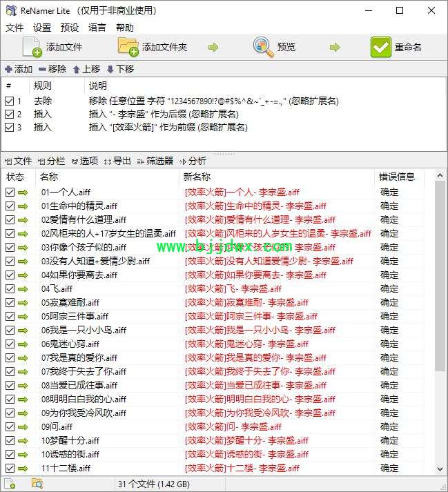448x492 pixels.
Task: Remove selected rule with 移除 button
Action: coord(52,69)
